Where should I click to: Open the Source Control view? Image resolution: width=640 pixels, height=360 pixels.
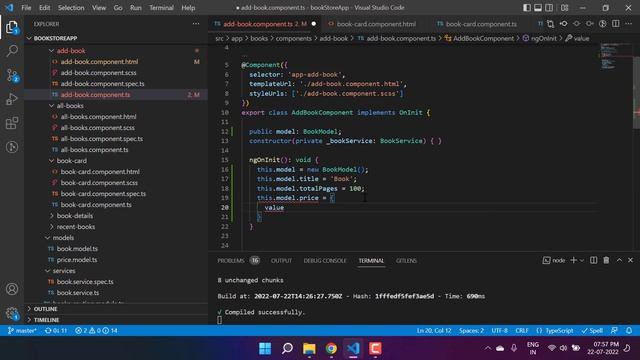12,75
